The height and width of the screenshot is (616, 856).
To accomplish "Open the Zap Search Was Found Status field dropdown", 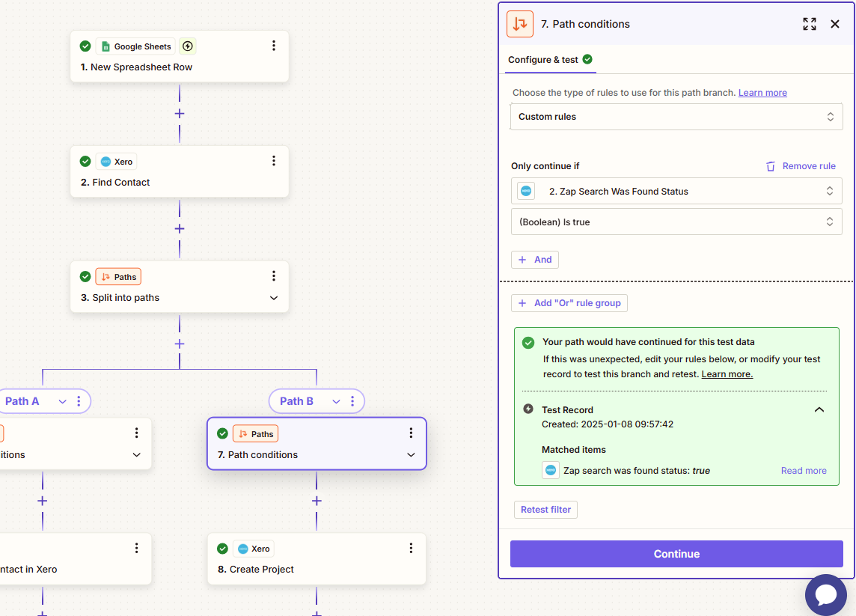I will pyautogui.click(x=676, y=191).
